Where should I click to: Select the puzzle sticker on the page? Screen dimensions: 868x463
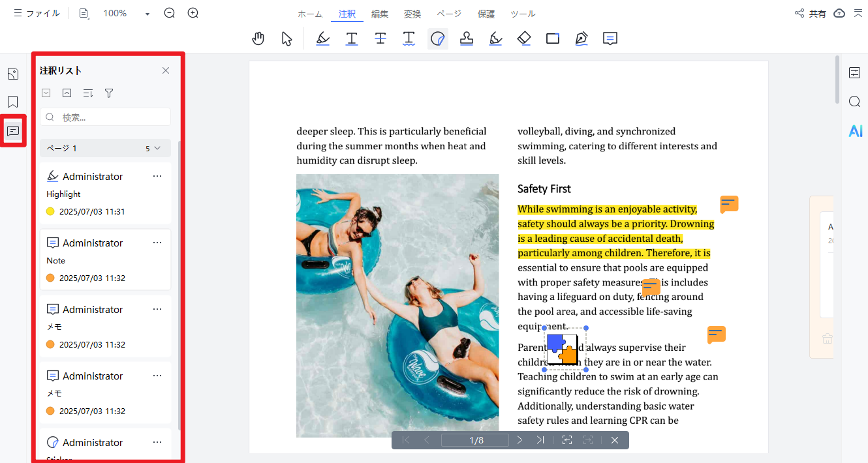click(563, 349)
